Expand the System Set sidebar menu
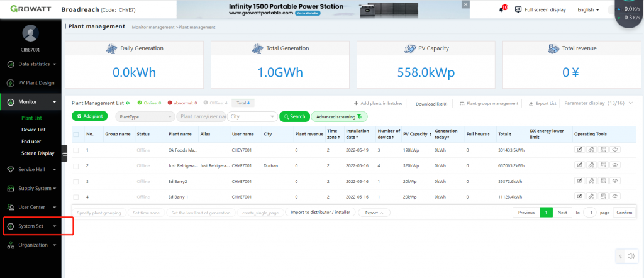 31,226
